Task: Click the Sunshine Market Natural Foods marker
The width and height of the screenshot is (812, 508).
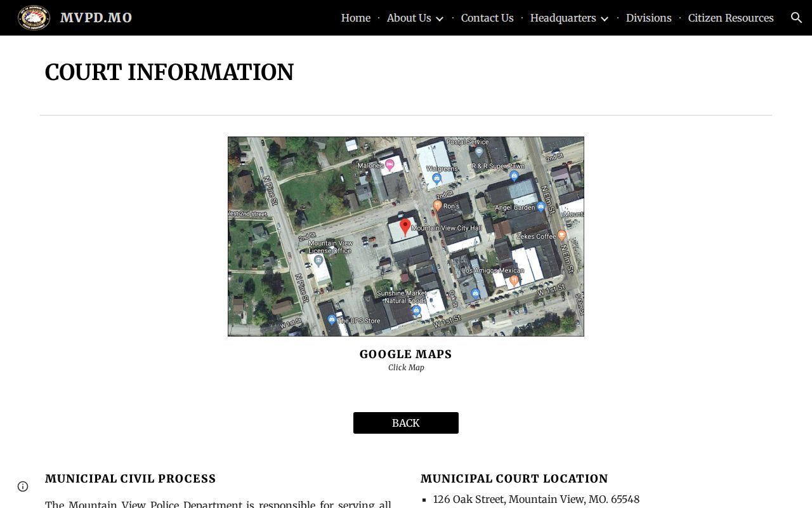Action: [x=416, y=311]
